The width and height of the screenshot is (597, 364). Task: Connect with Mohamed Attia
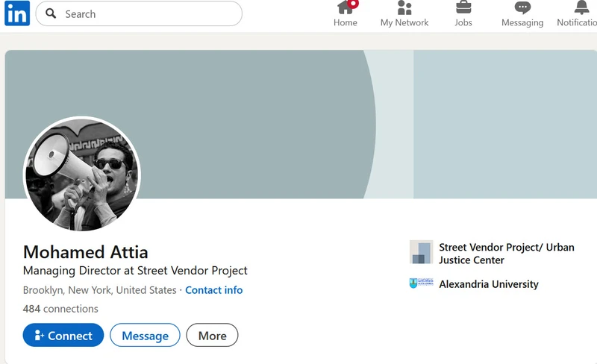(x=63, y=335)
